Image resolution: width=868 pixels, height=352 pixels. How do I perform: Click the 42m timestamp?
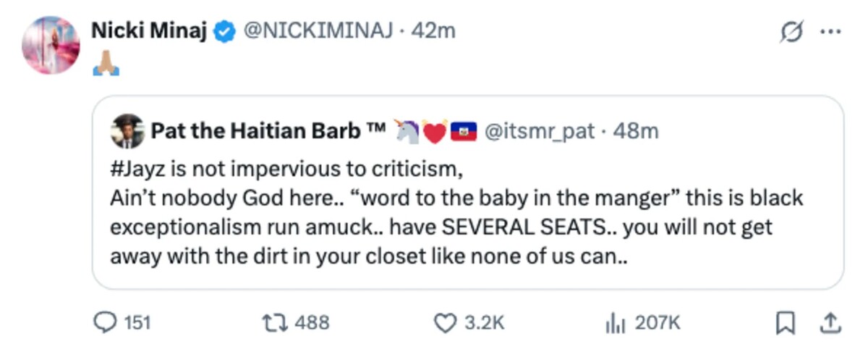point(433,30)
